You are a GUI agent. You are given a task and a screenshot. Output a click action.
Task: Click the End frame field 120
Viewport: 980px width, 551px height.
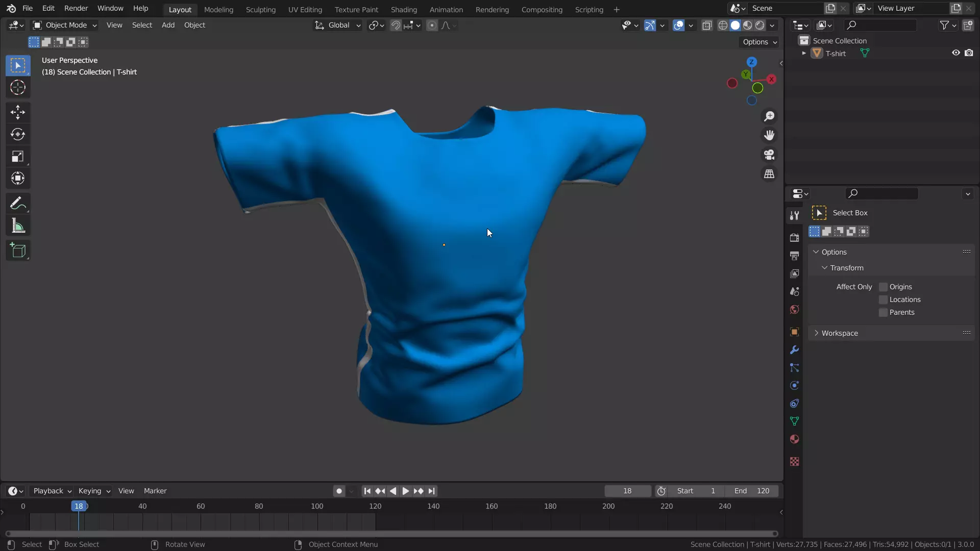(752, 491)
